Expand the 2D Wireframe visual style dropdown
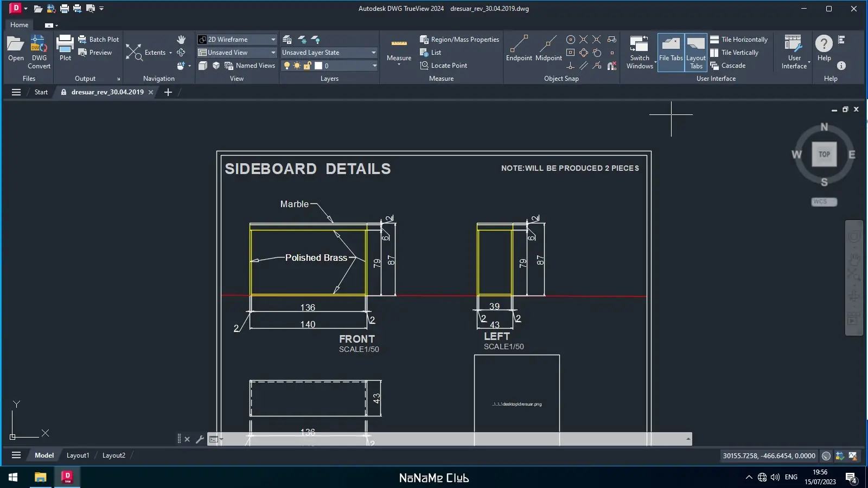Screen dimensions: 868x488 click(x=273, y=40)
